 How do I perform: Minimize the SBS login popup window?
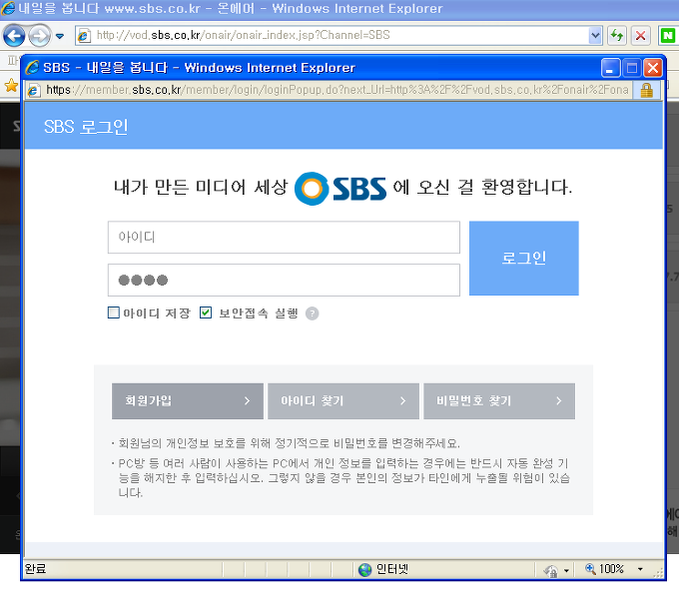[610, 68]
